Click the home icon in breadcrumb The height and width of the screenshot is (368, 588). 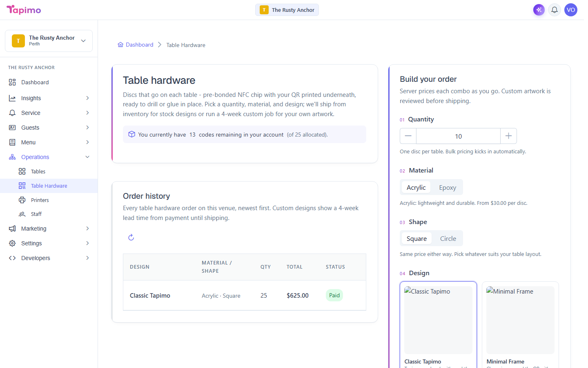pyautogui.click(x=120, y=45)
